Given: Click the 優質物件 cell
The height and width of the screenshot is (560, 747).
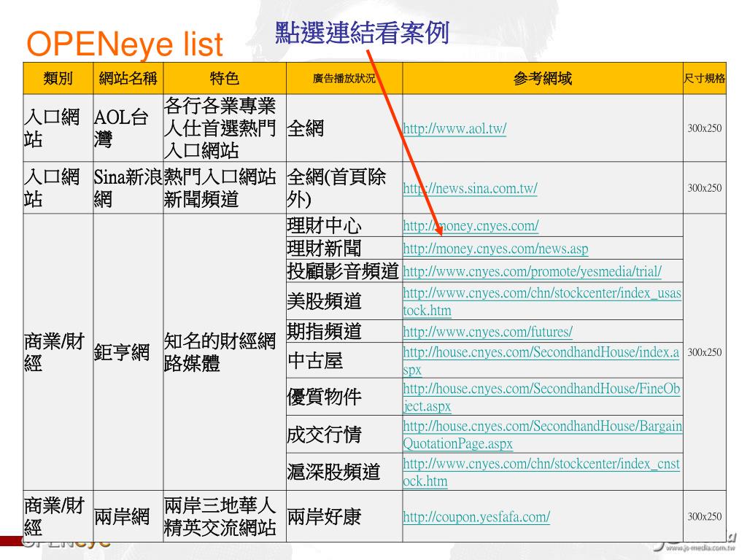Looking at the screenshot, I should point(344,397).
